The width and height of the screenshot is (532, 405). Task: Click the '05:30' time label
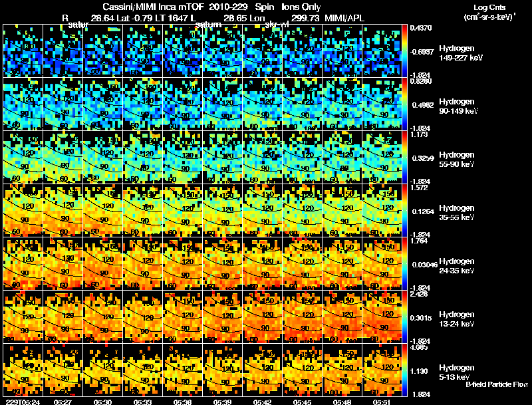(x=103, y=402)
